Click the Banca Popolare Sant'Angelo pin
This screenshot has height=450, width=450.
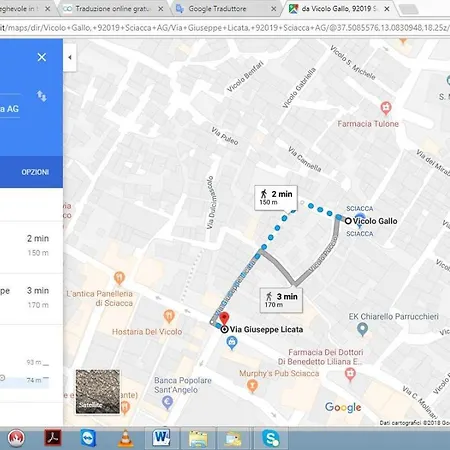[167, 403]
